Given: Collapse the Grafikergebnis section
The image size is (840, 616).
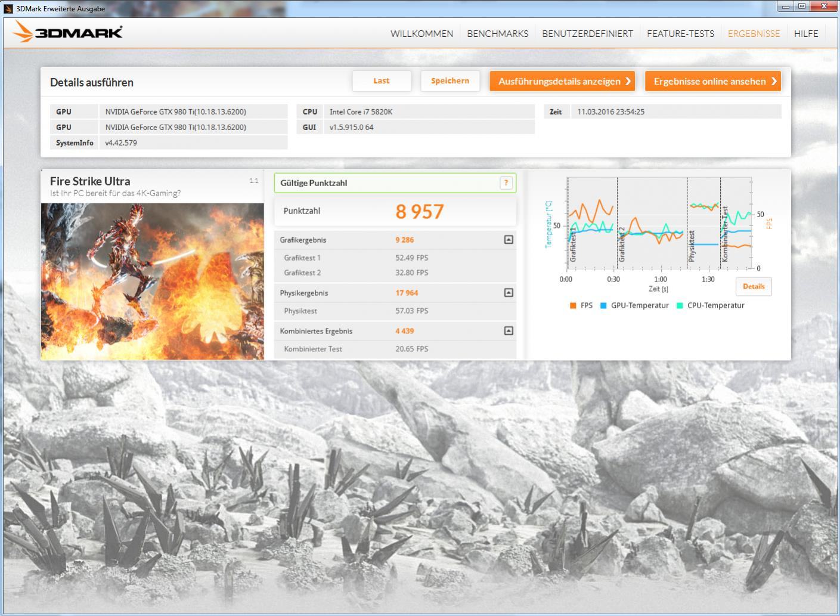Looking at the screenshot, I should [x=509, y=240].
